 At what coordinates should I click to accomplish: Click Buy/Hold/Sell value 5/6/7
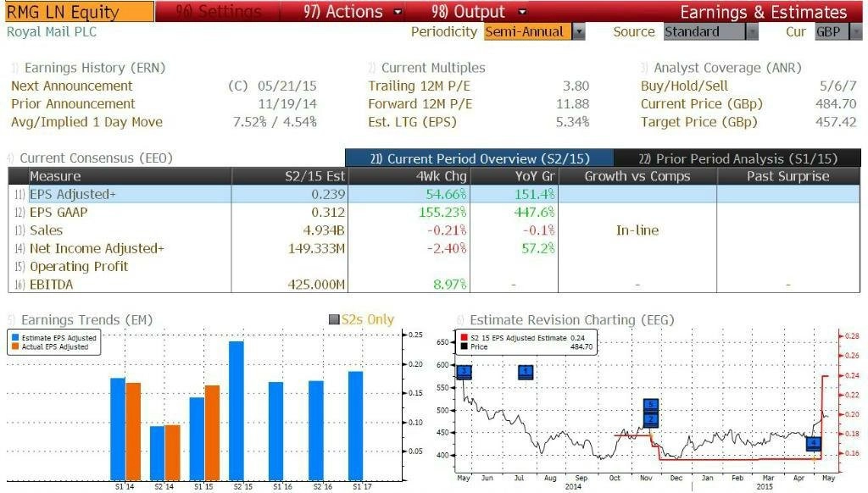837,86
